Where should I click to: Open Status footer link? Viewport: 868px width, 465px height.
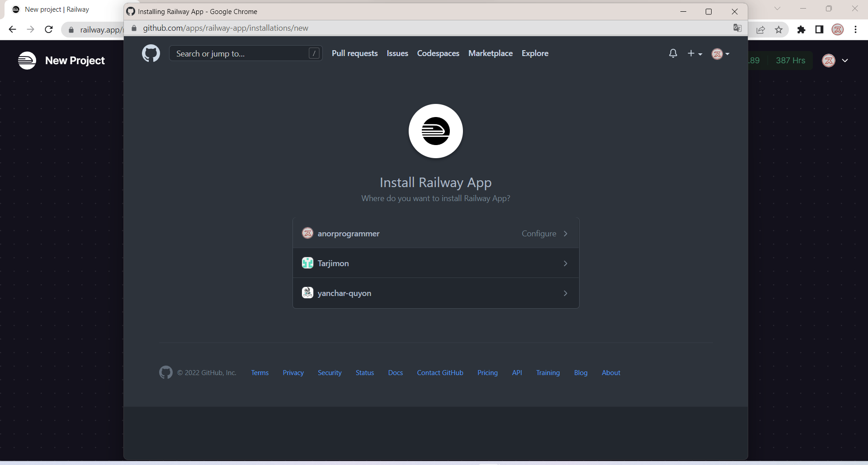[365, 373]
